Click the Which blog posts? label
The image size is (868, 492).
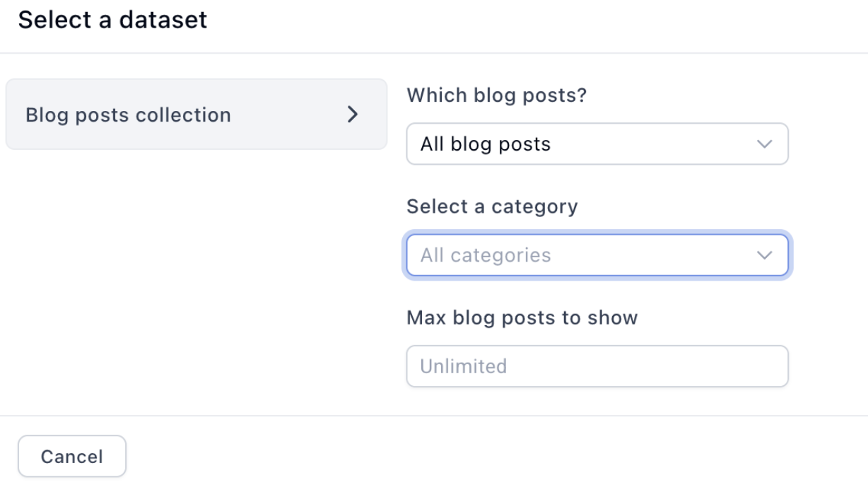497,95
